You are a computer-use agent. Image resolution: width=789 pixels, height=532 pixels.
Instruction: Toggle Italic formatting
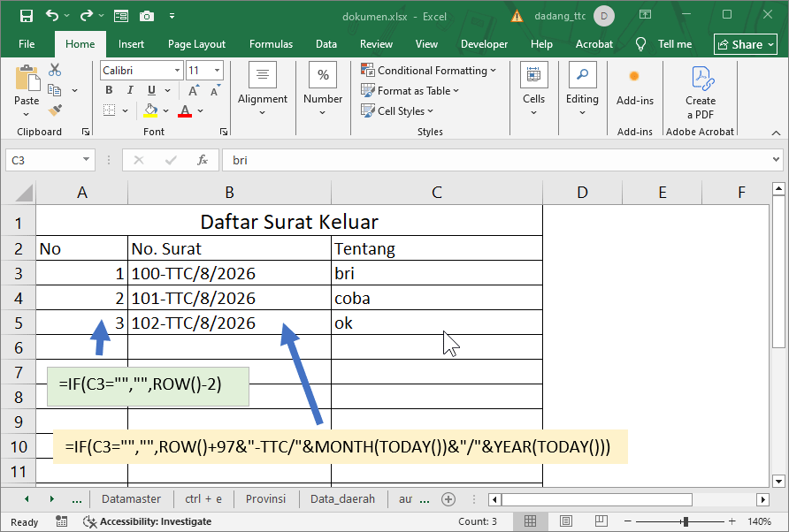(x=130, y=90)
